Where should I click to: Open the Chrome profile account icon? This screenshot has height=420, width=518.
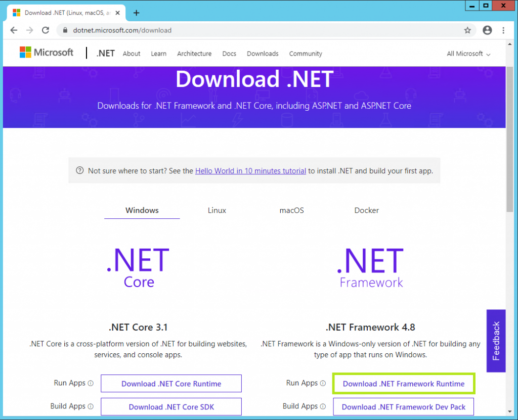[x=487, y=30]
